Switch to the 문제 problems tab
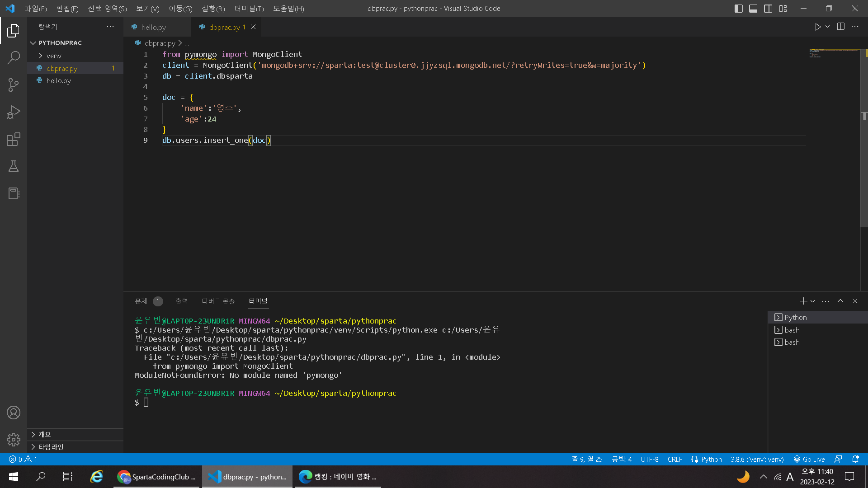This screenshot has height=488, width=868. point(141,301)
